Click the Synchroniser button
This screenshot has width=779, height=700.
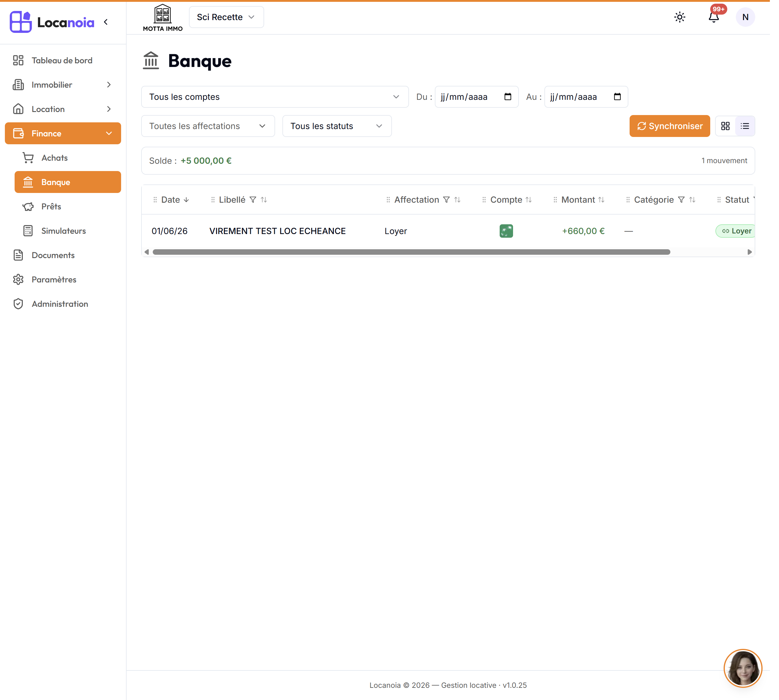(x=669, y=126)
